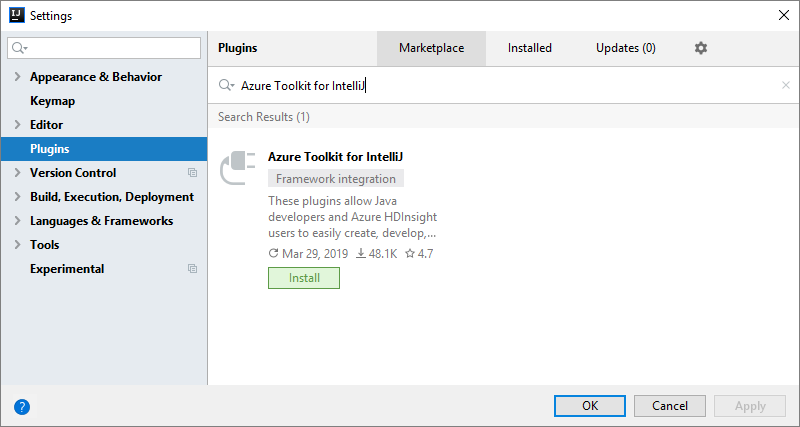Click the copy icon beside Experimental
800x427 pixels.
(192, 269)
